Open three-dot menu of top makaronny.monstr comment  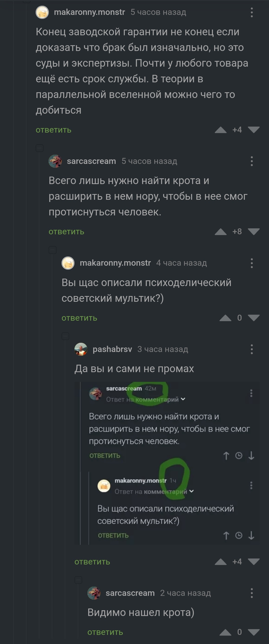(x=252, y=12)
